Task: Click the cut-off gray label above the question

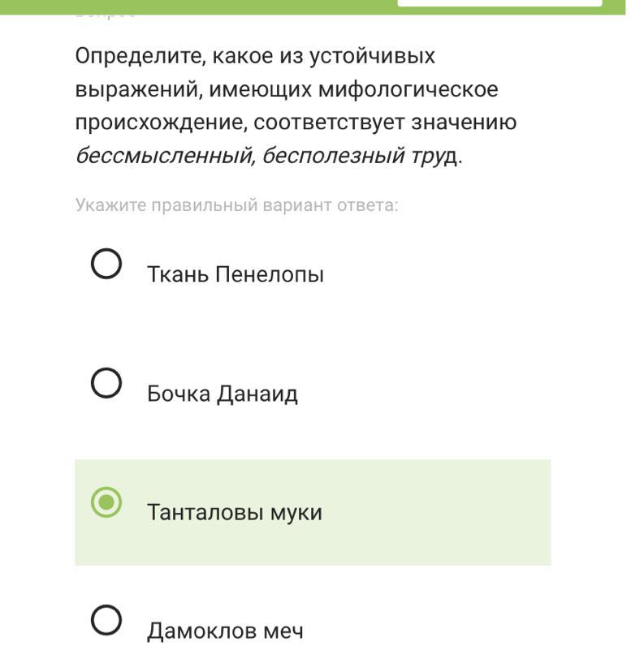Action: pos(106,15)
